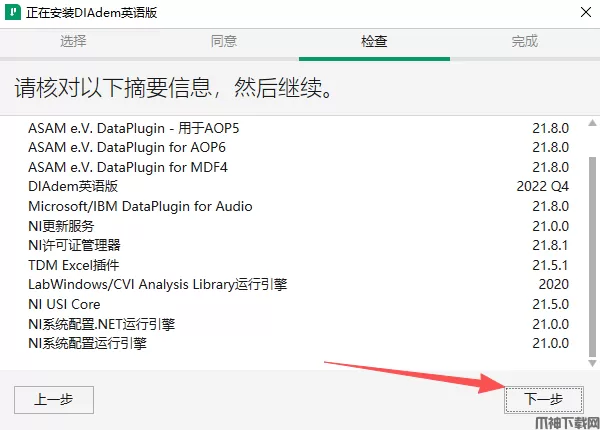Click the heading 请核对以下摘要信息
Image resolution: width=600 pixels, height=430 pixels.
pyautogui.click(x=113, y=88)
